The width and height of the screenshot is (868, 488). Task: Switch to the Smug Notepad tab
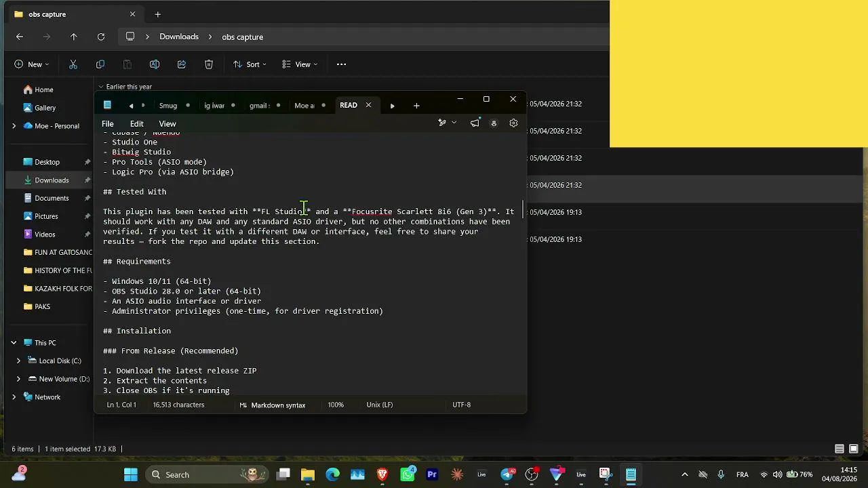tap(168, 106)
